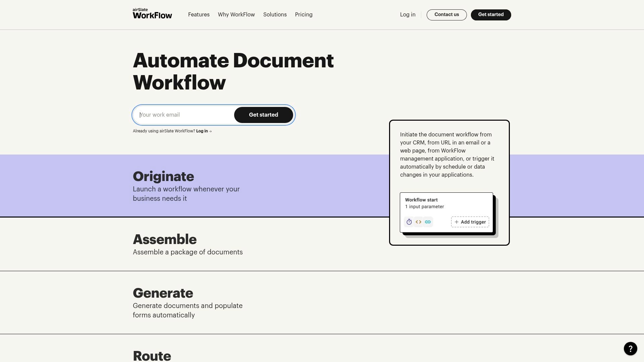Screen dimensions: 644x362
Task: Open the Features menu
Action: pos(199,15)
